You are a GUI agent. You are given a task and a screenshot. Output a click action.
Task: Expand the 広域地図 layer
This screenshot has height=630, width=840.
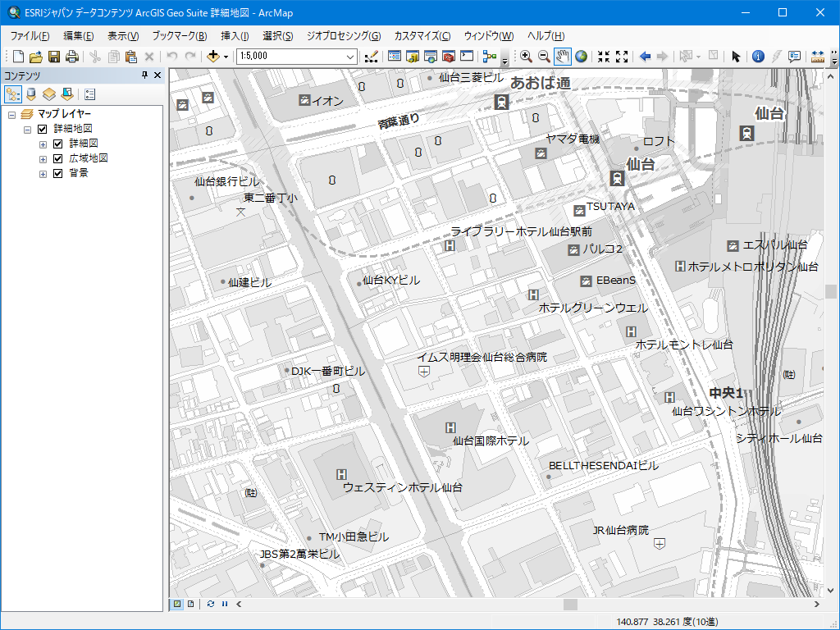(x=43, y=159)
